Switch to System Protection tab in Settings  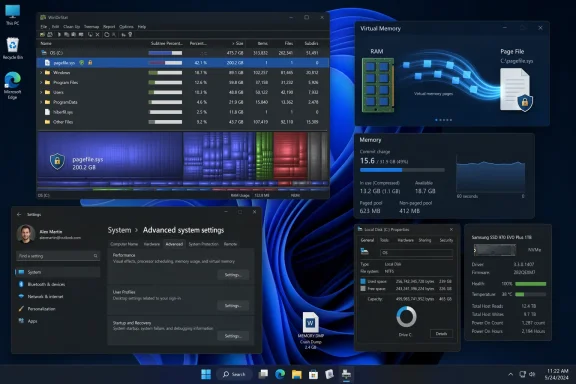coord(204,244)
